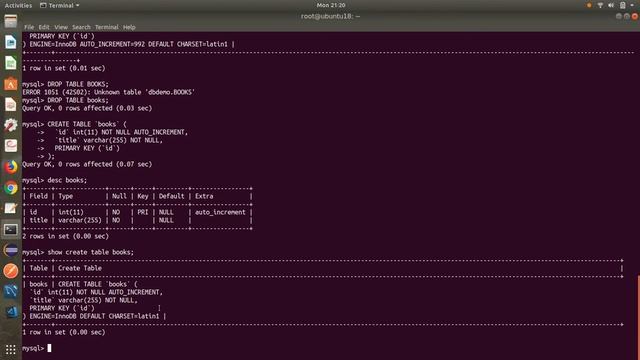Click 'ENGINE=InnoDB DEFAULT CHARSET=latin1' line near bottom
This screenshot has height=360, width=640.
tap(94, 316)
